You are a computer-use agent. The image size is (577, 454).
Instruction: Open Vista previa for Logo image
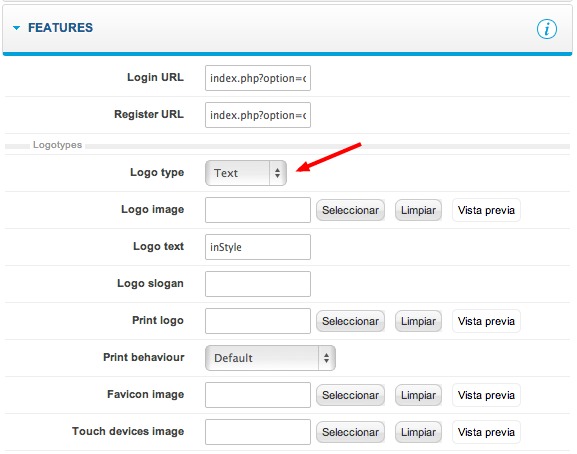486,210
